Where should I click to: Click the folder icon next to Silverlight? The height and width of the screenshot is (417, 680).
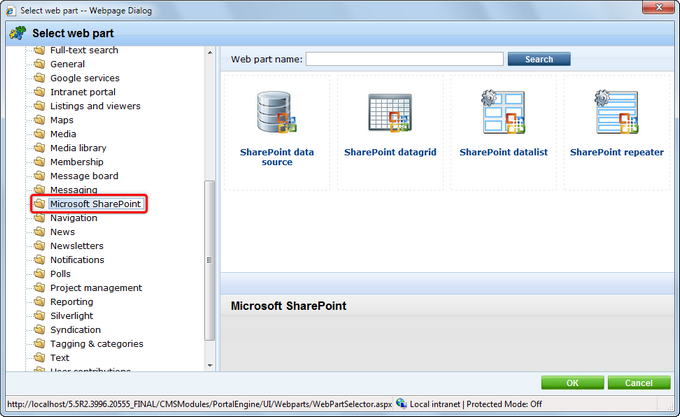coord(39,316)
